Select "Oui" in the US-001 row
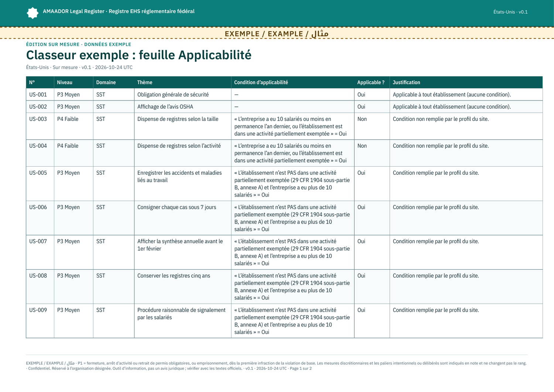The height and width of the screenshot is (392, 554). coord(361,95)
